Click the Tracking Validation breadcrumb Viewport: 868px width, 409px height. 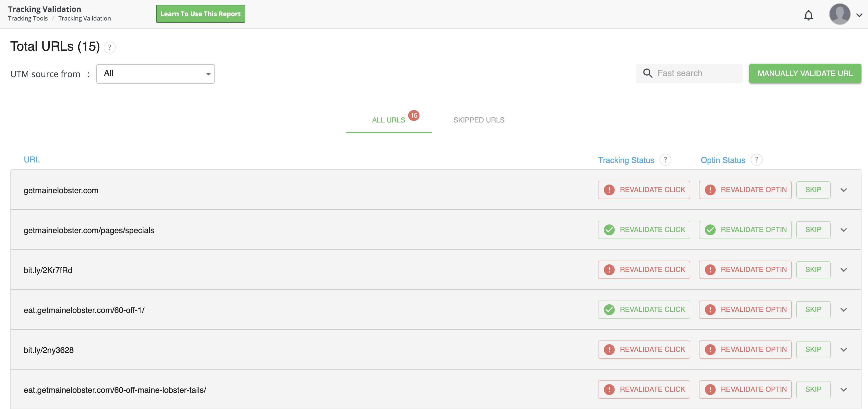85,19
